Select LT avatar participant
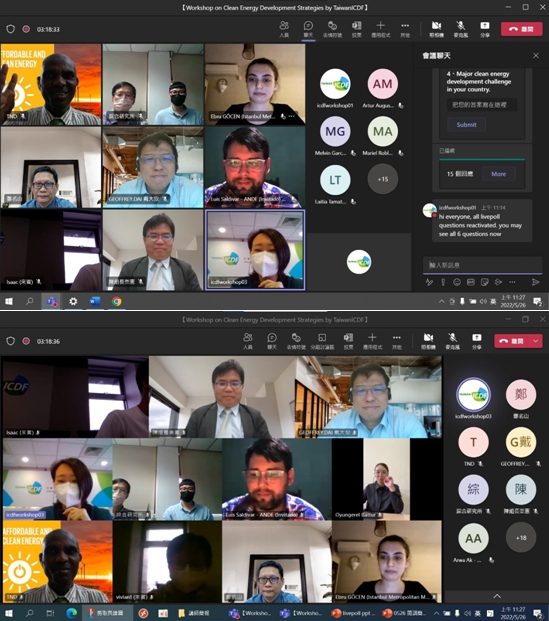 pyautogui.click(x=335, y=180)
